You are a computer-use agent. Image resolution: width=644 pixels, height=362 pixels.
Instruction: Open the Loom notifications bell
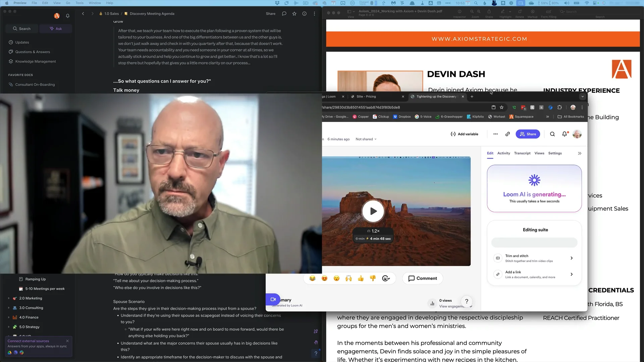coord(565,134)
